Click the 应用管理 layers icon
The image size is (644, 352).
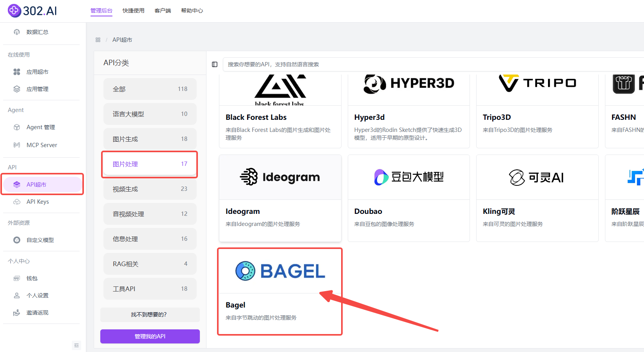(x=17, y=89)
